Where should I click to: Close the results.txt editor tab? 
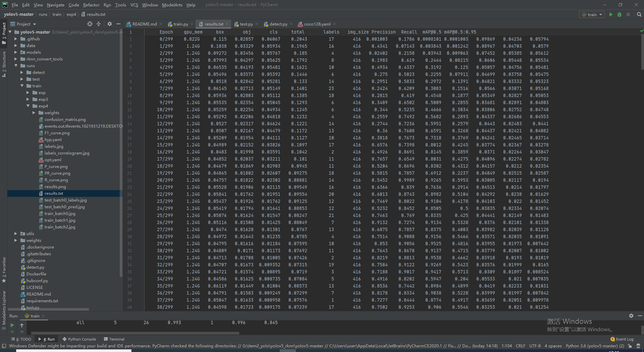pos(227,24)
